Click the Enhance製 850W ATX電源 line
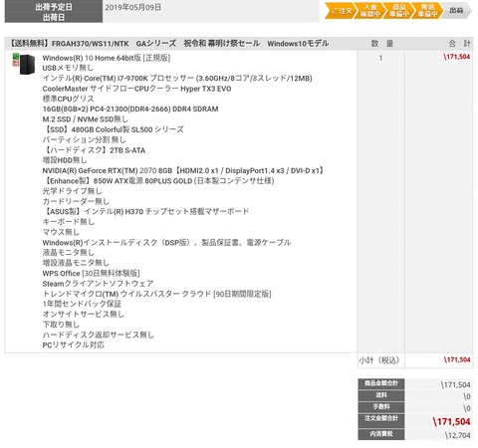This screenshot has height=448, width=478. [158, 181]
